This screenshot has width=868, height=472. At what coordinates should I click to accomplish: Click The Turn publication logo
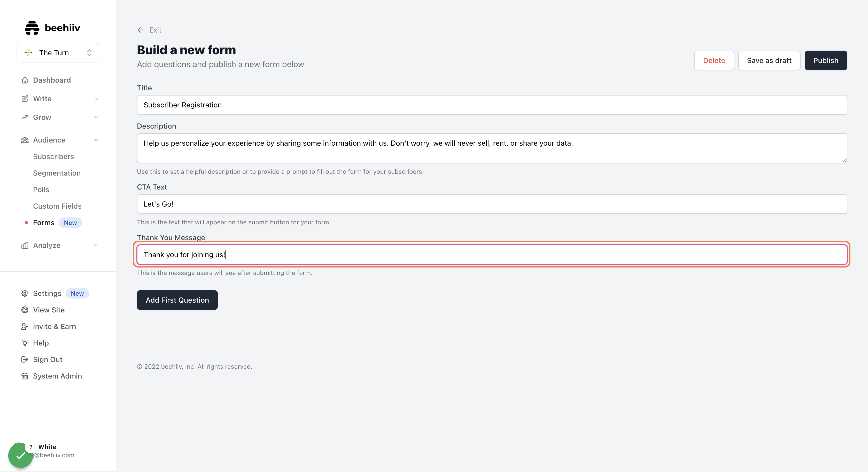point(28,53)
